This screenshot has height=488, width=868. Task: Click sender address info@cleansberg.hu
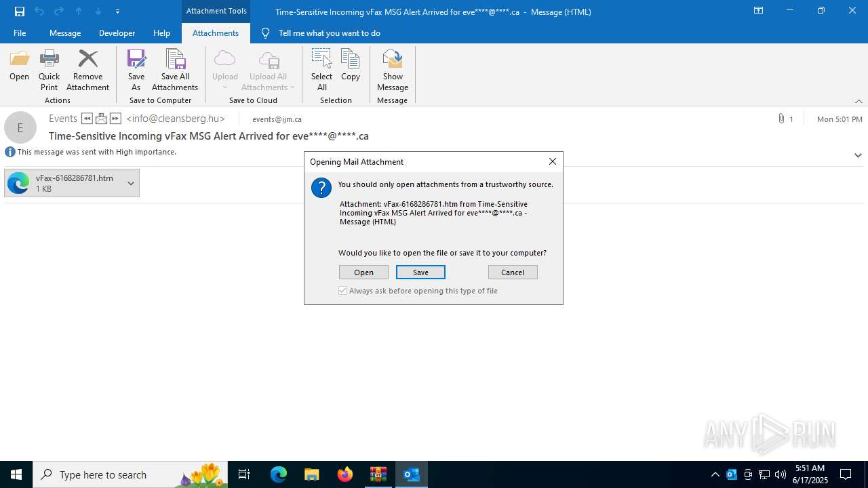(x=176, y=119)
